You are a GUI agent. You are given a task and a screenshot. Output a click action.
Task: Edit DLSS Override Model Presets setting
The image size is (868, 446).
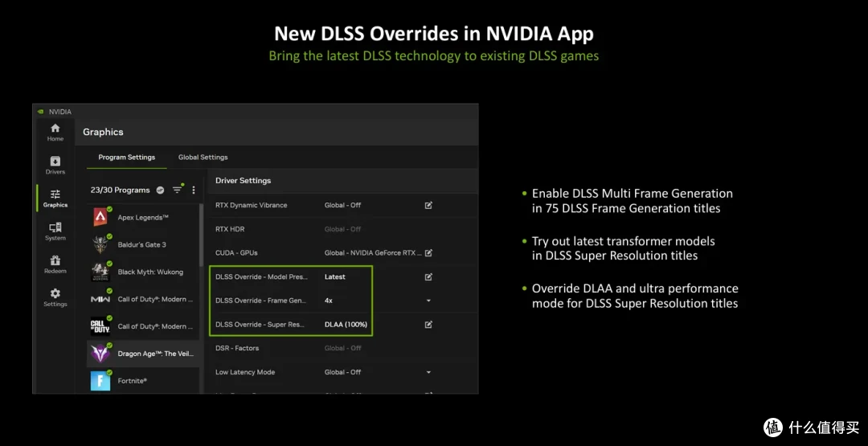[x=428, y=276]
